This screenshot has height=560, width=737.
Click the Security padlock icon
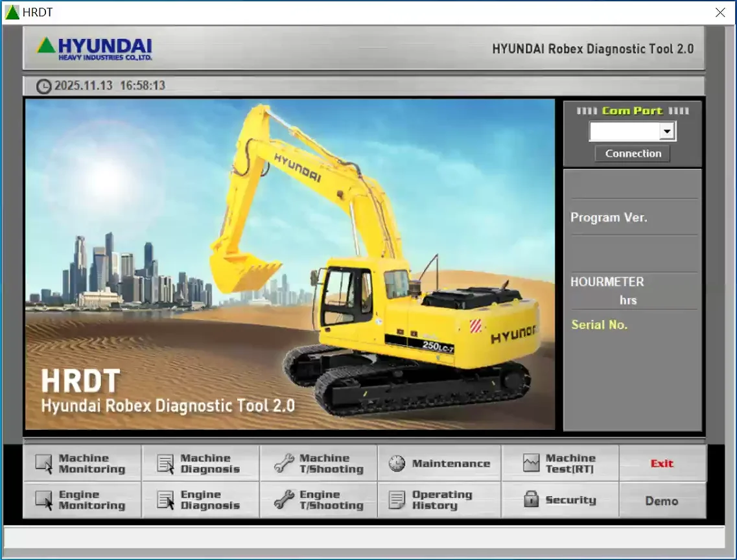[x=531, y=499]
